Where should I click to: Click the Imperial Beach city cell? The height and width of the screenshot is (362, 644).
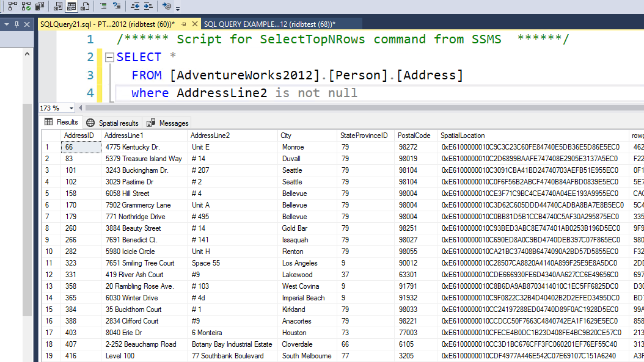(x=307, y=298)
